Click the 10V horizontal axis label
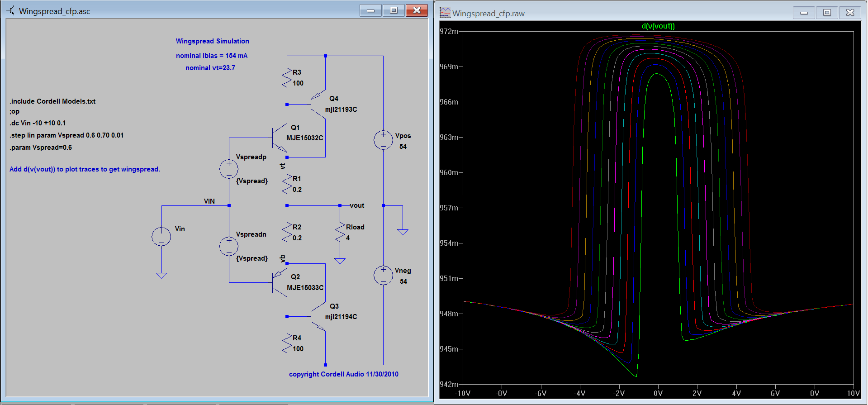This screenshot has height=405, width=868. pos(853,393)
